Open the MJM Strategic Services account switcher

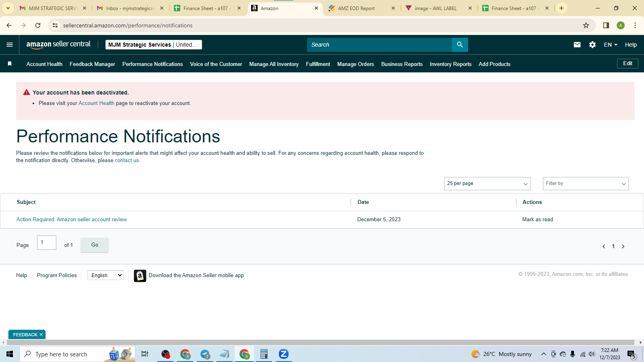(x=154, y=45)
